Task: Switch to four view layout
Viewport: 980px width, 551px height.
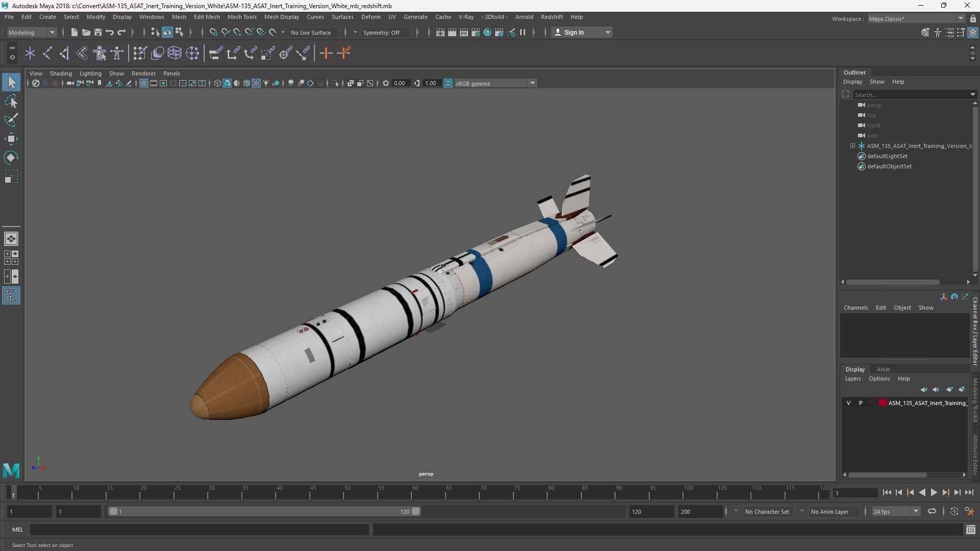Action: pyautogui.click(x=11, y=258)
